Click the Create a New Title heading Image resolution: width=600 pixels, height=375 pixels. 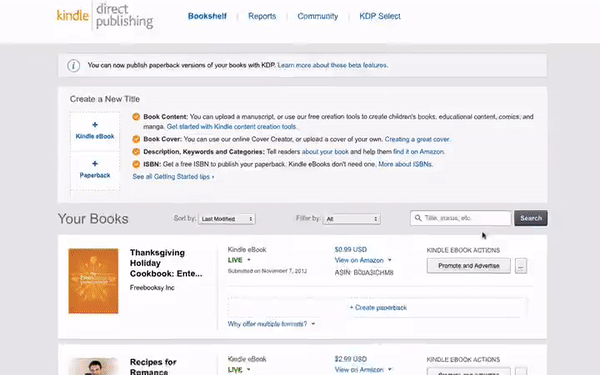tap(104, 99)
